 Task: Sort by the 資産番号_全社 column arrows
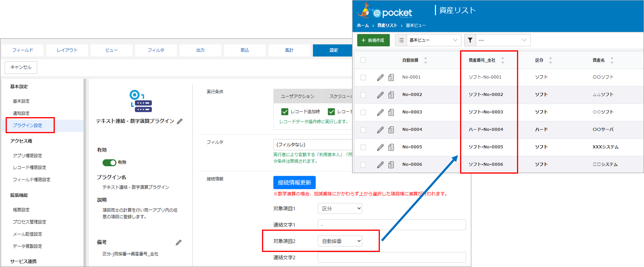502,60
